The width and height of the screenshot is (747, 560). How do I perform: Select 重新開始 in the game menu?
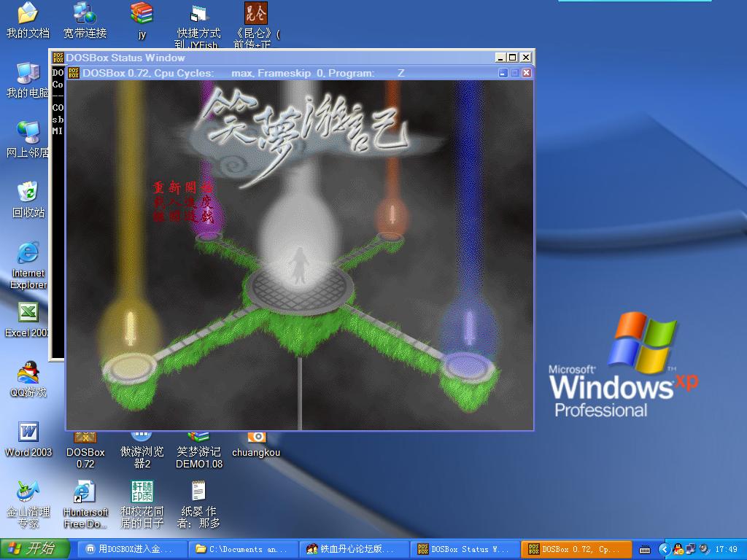[x=183, y=187]
